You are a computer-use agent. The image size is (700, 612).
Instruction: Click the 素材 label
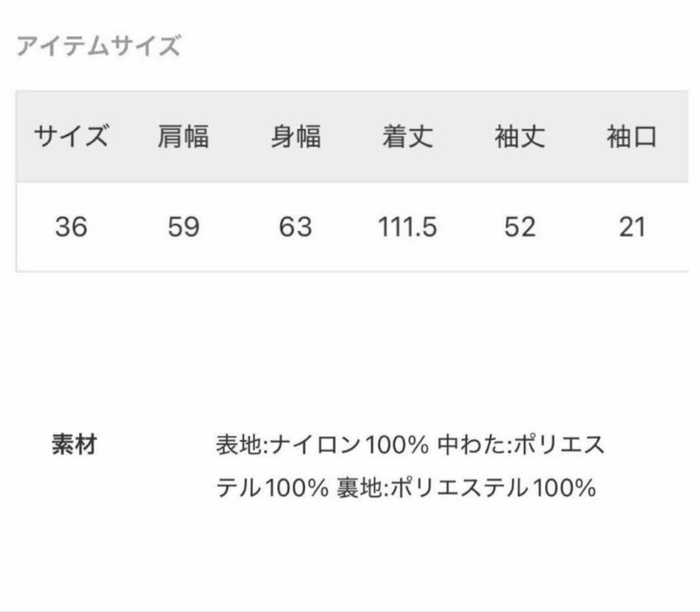[75, 445]
